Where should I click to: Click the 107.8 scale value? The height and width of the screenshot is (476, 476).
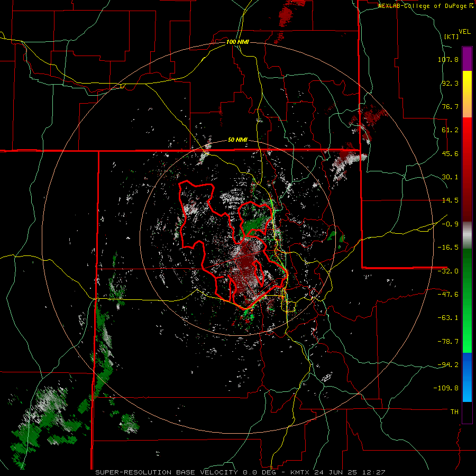click(448, 59)
